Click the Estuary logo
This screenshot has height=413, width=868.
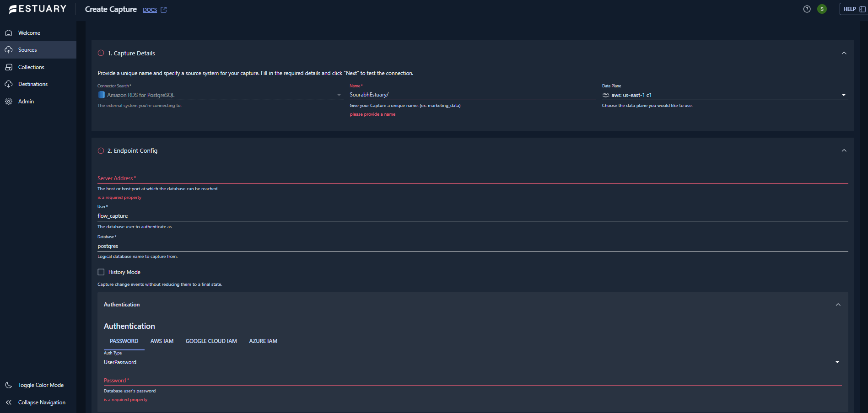pyautogui.click(x=38, y=9)
